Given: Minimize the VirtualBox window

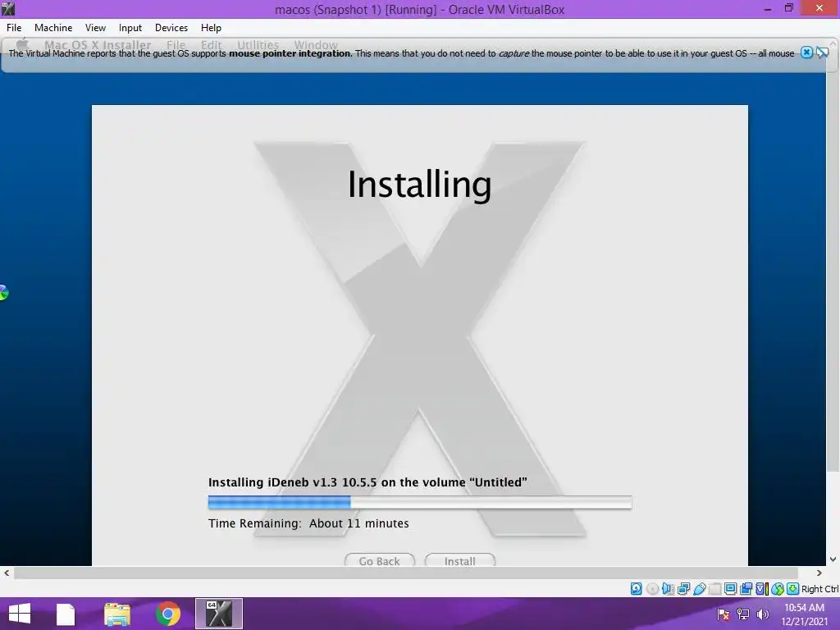Looking at the screenshot, I should (768, 8).
